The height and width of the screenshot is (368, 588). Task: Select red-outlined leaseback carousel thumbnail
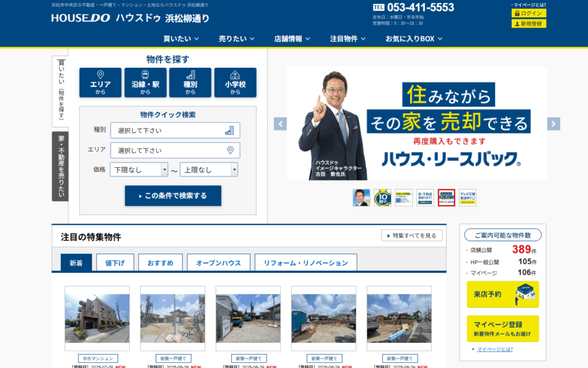(x=446, y=198)
